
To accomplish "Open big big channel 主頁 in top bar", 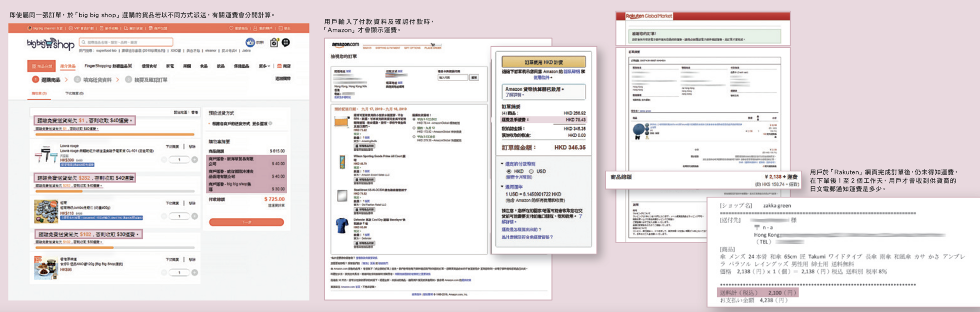I will tap(45, 28).
